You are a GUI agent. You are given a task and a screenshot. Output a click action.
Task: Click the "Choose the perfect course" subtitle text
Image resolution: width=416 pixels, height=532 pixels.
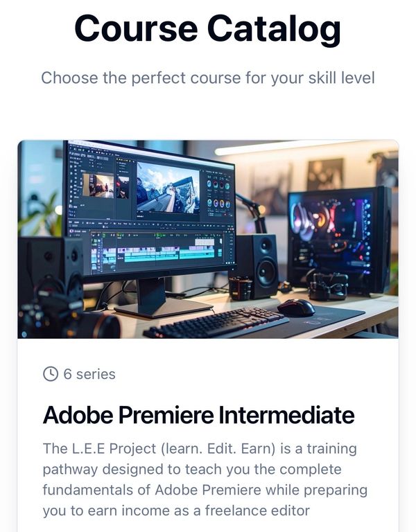208,78
